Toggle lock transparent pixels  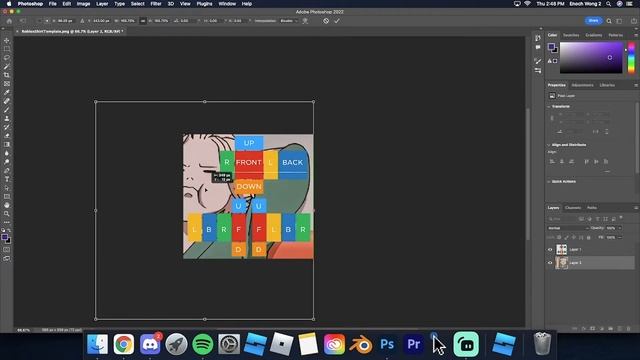click(559, 237)
